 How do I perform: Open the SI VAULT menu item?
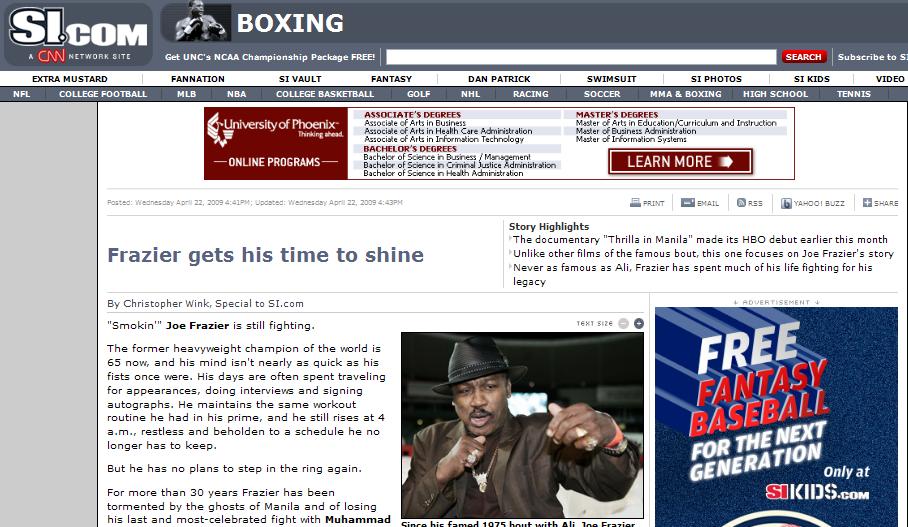299,79
